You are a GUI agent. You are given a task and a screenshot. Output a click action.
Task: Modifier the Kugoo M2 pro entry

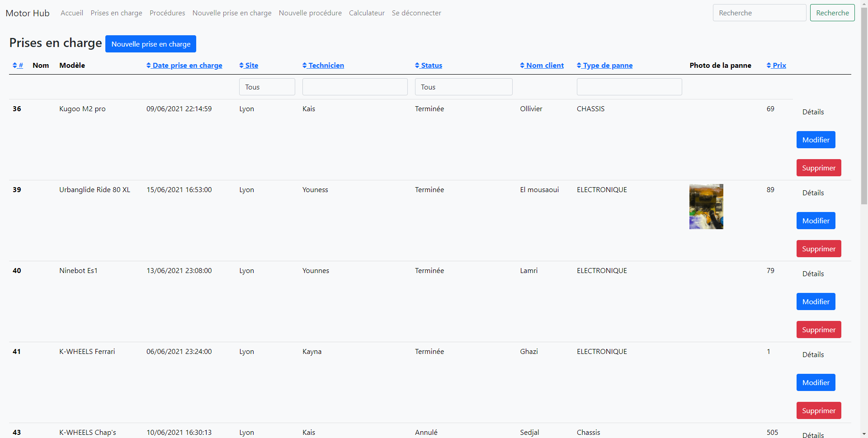(x=816, y=140)
